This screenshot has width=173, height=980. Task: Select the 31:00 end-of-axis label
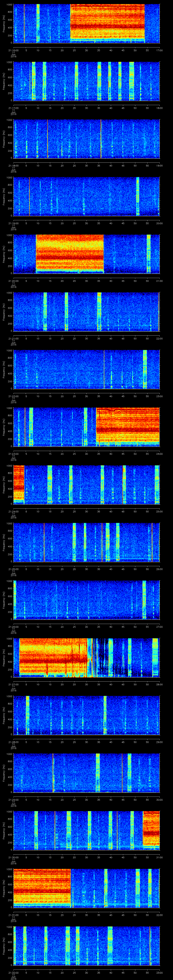(x=159, y=858)
